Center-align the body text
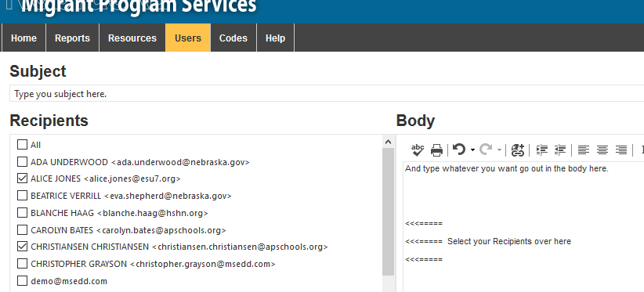 point(602,150)
